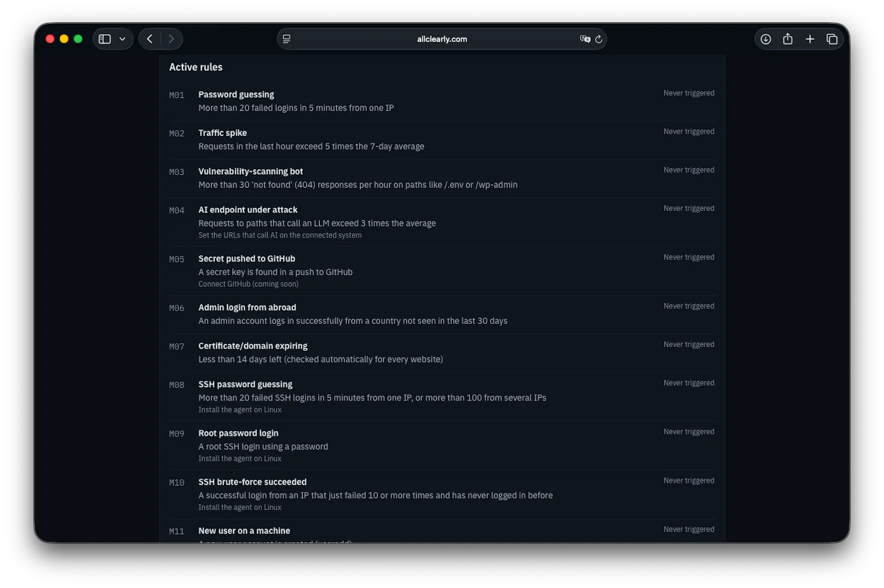Viewport: 884px width, 588px height.
Task: Select the Secret pushed to GitHub rule
Action: click(x=246, y=259)
